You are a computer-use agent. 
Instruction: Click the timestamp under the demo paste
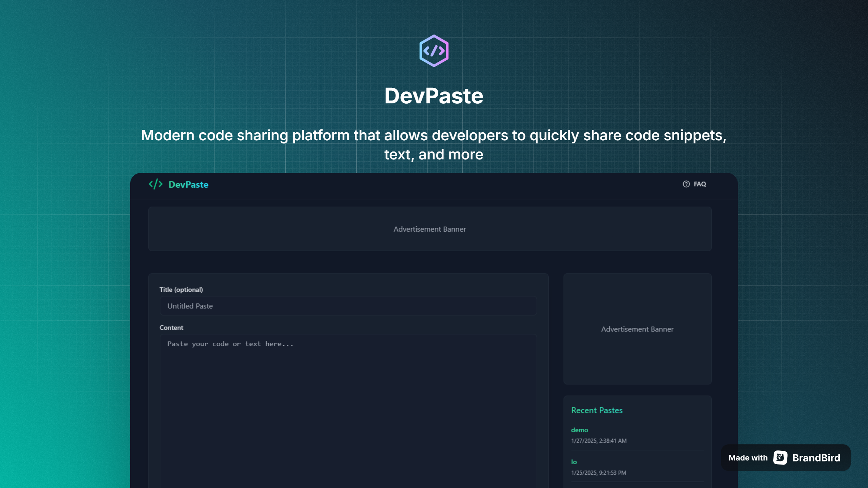point(598,441)
